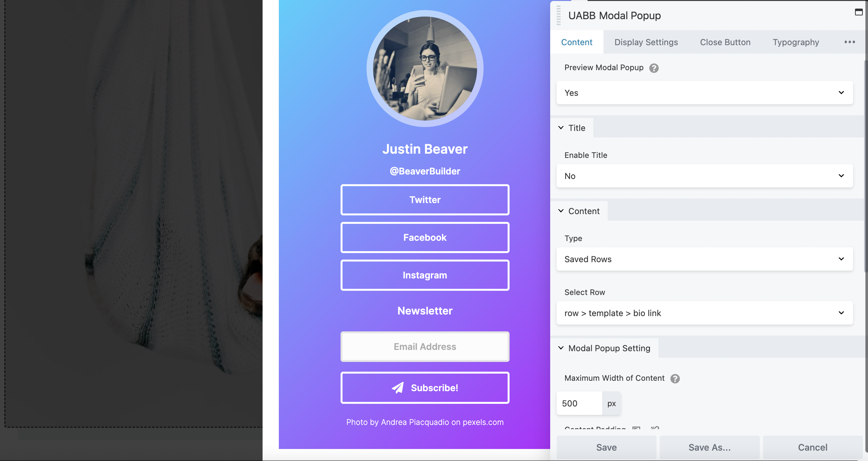The image size is (868, 461).
Task: Collapse the Content section
Action: pyautogui.click(x=561, y=211)
